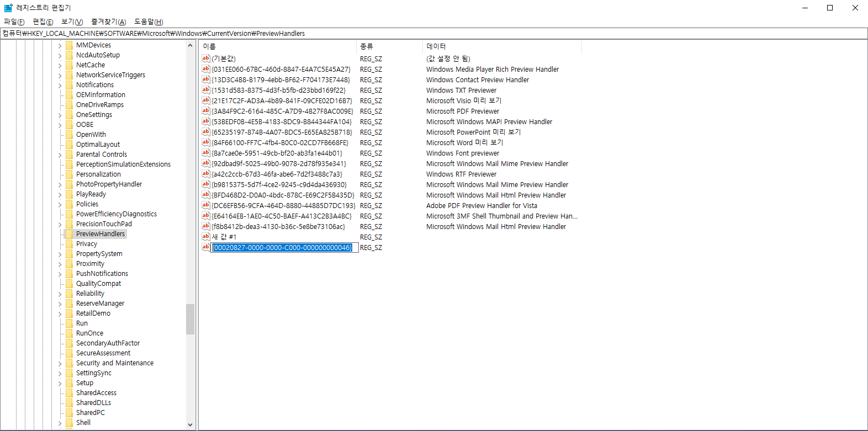868x431 pixels.
Task: Expand the Parental Controls key
Action: [60, 155]
